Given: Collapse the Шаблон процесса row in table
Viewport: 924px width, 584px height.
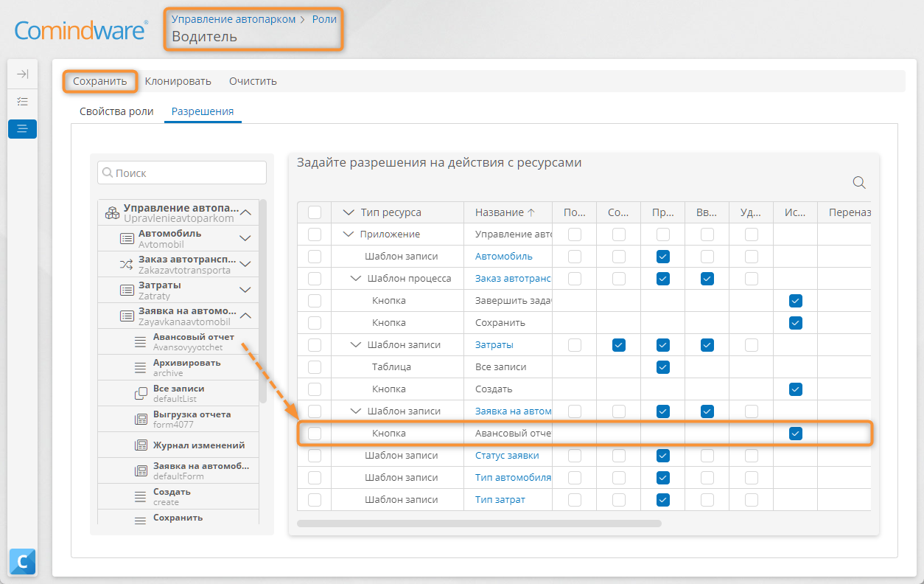Looking at the screenshot, I should (356, 279).
